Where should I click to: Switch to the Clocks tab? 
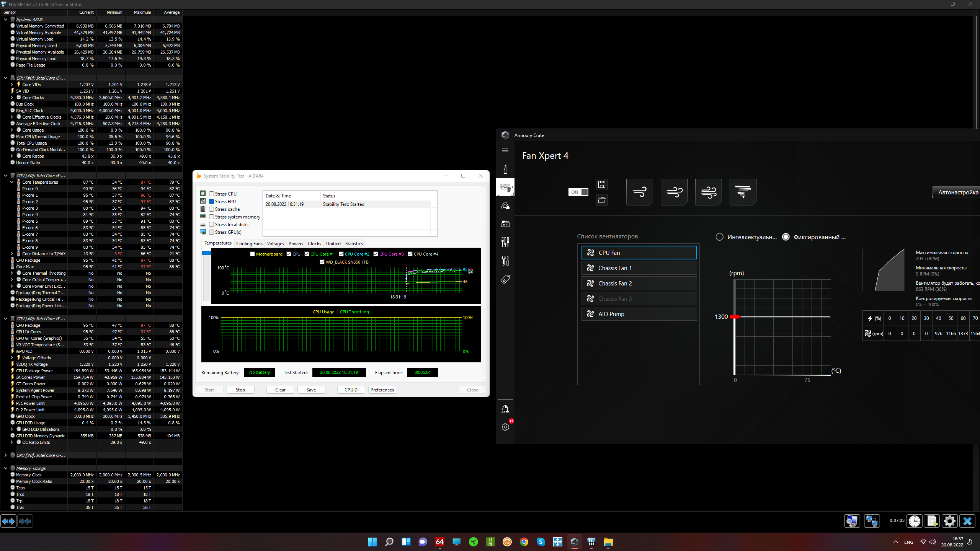[x=314, y=244]
